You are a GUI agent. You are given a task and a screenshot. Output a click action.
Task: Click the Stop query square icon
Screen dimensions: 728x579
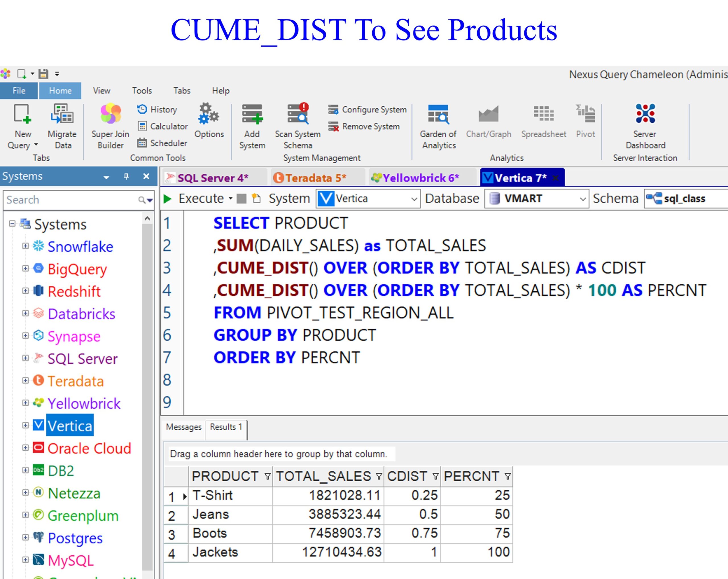pyautogui.click(x=241, y=199)
